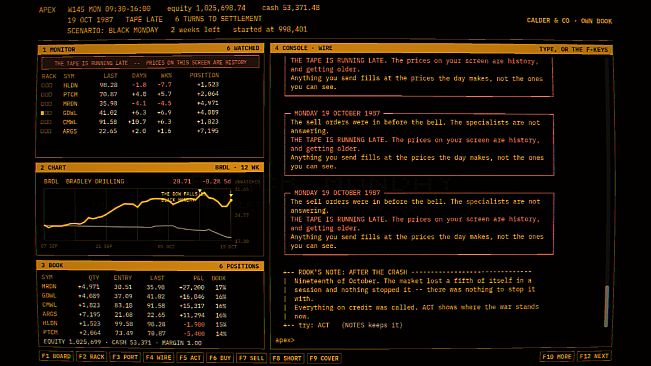Screen dimensions: 651x366
Task: Select the F3 PORT key
Action: tap(125, 356)
